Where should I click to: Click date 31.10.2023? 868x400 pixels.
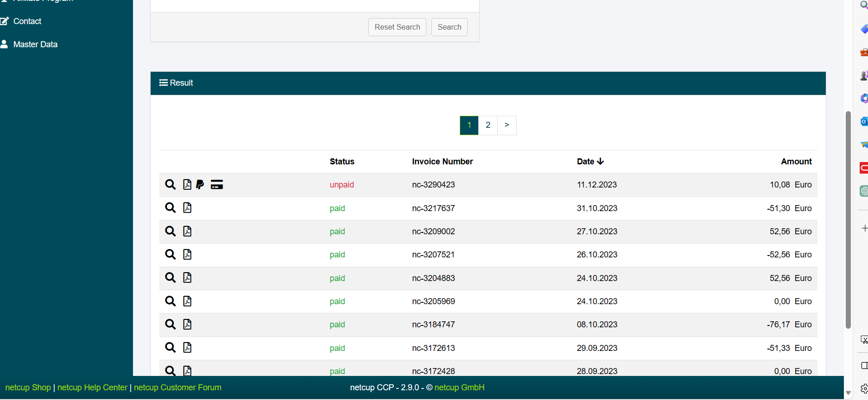[597, 208]
